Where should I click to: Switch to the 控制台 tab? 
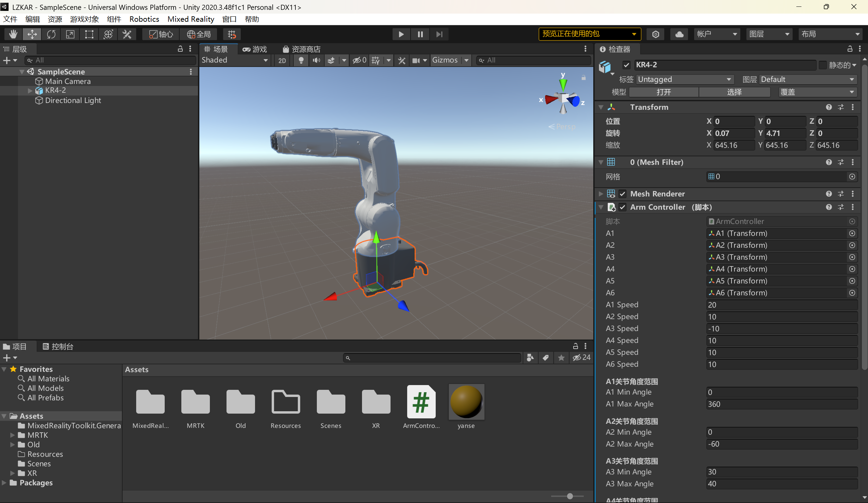(x=58, y=346)
